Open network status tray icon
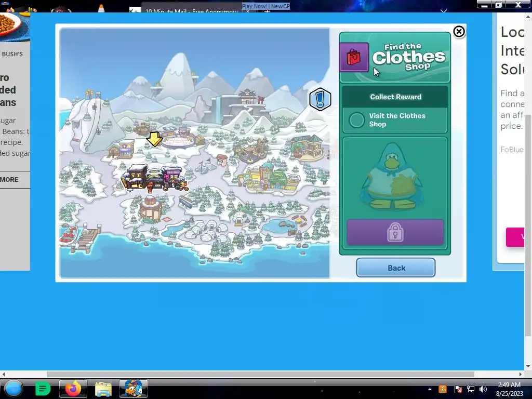This screenshot has width=532, height=399. [x=471, y=389]
